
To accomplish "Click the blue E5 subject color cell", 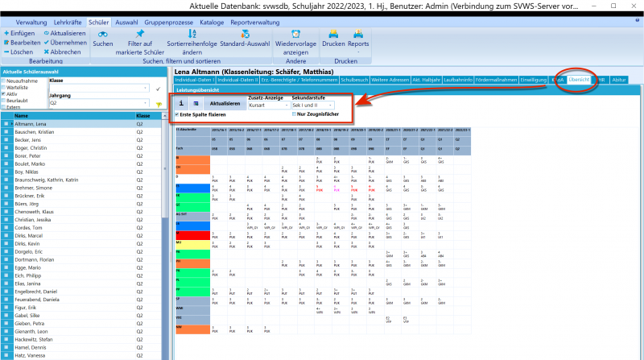I will coord(193,188).
